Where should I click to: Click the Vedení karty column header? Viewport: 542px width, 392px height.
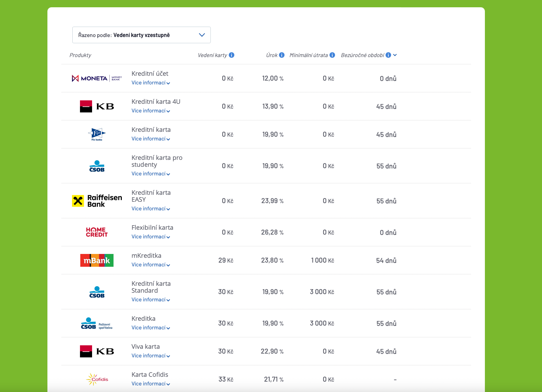tap(212, 55)
